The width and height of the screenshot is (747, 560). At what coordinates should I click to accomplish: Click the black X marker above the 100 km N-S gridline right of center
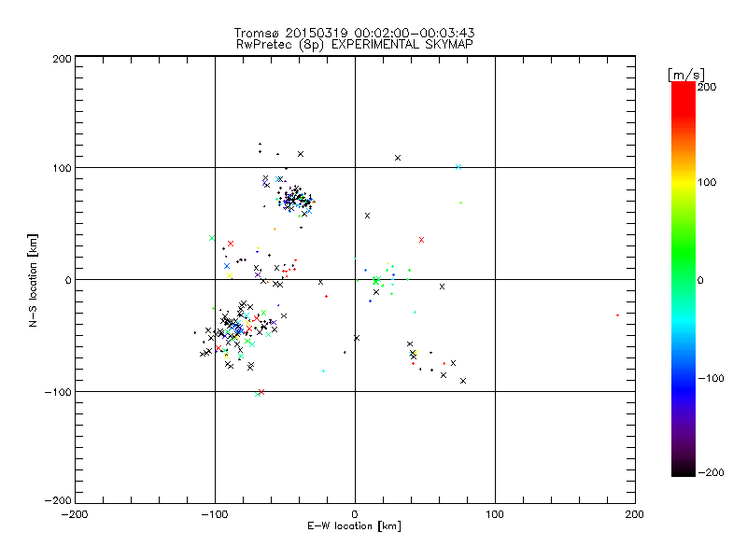(x=398, y=158)
